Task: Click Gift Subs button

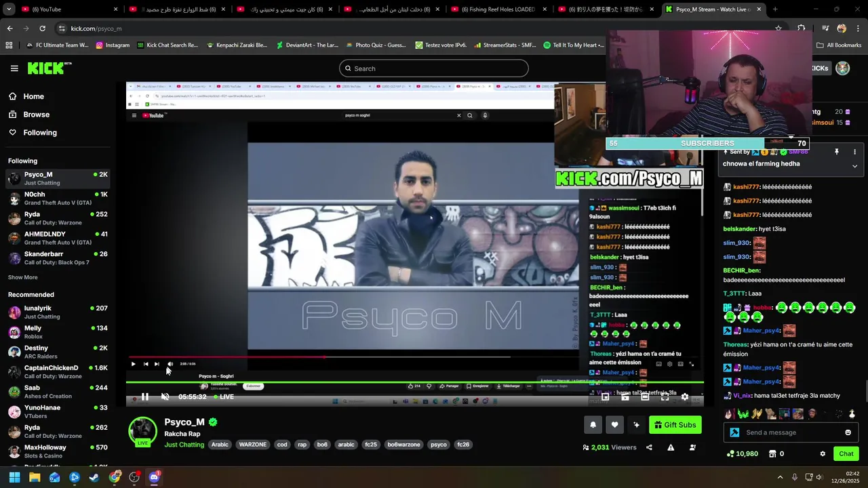Action: pos(675,425)
